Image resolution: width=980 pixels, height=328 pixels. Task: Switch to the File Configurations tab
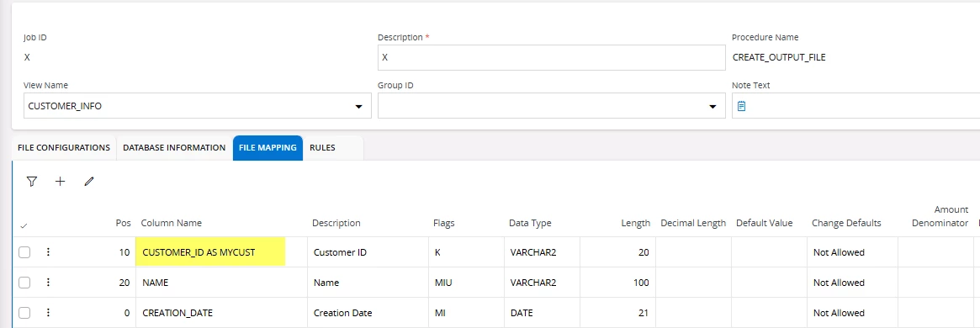(x=64, y=148)
